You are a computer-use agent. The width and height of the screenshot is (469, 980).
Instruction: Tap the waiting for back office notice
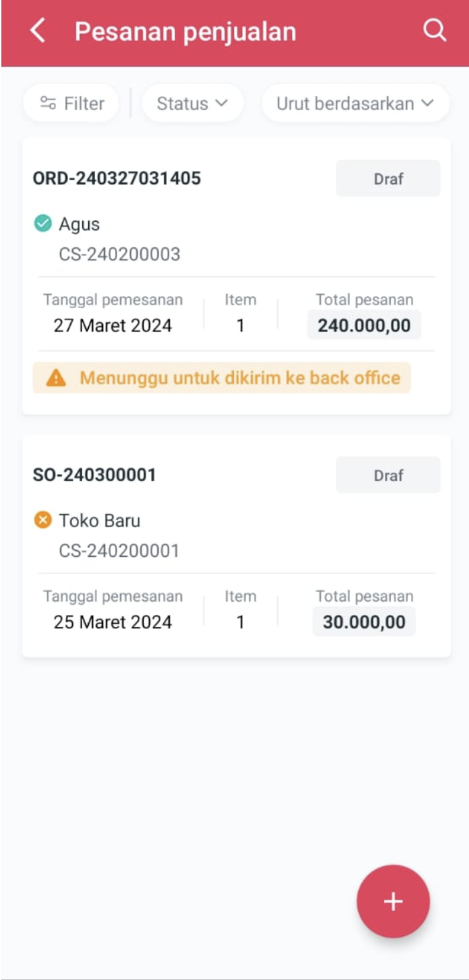tap(239, 378)
